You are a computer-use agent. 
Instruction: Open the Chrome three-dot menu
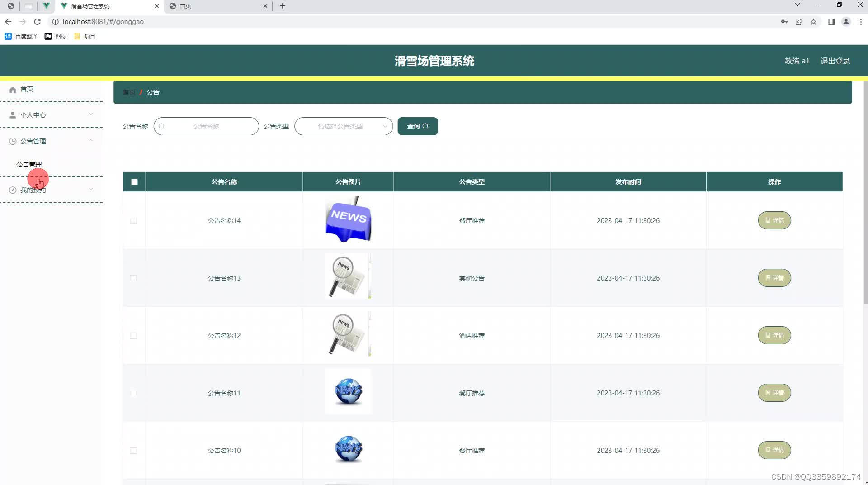(x=861, y=22)
